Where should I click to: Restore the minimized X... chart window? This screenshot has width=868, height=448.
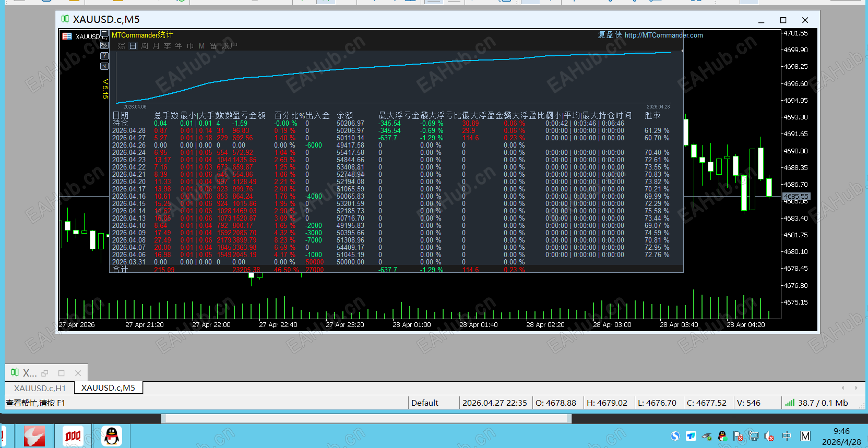click(45, 373)
